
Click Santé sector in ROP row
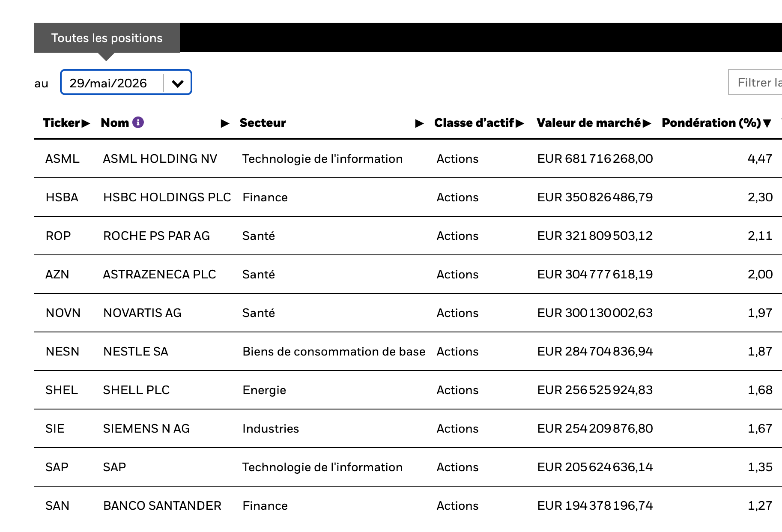[x=259, y=236]
